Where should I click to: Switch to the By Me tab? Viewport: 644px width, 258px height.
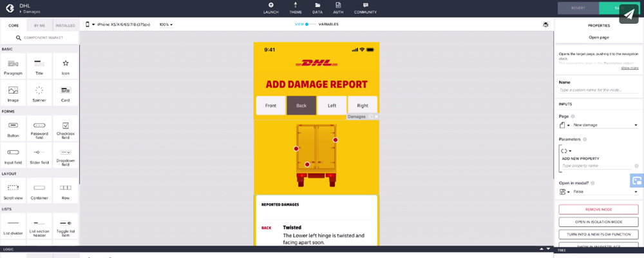pyautogui.click(x=39, y=26)
